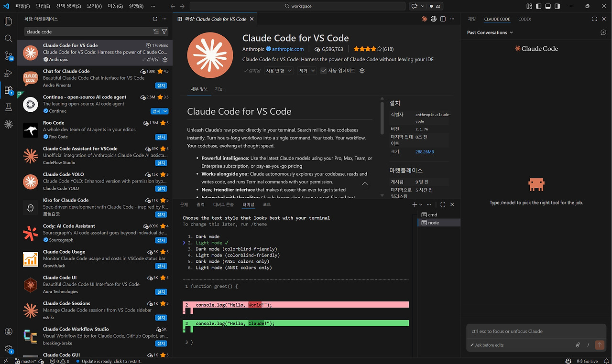Open the Disable (사용 안 함) dropdown arrow
Viewport: 612px width, 364px height.
pos(290,71)
